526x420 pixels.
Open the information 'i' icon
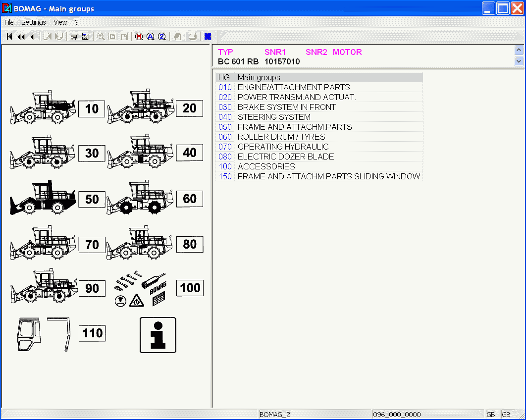(x=158, y=335)
